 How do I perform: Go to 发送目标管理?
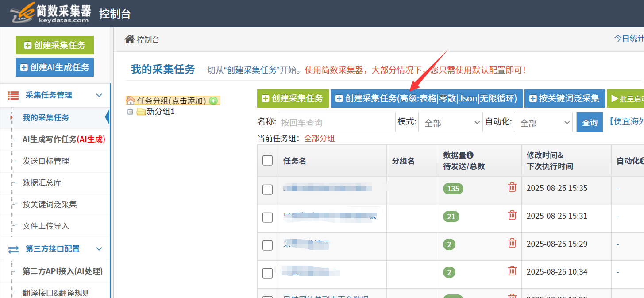[46, 161]
